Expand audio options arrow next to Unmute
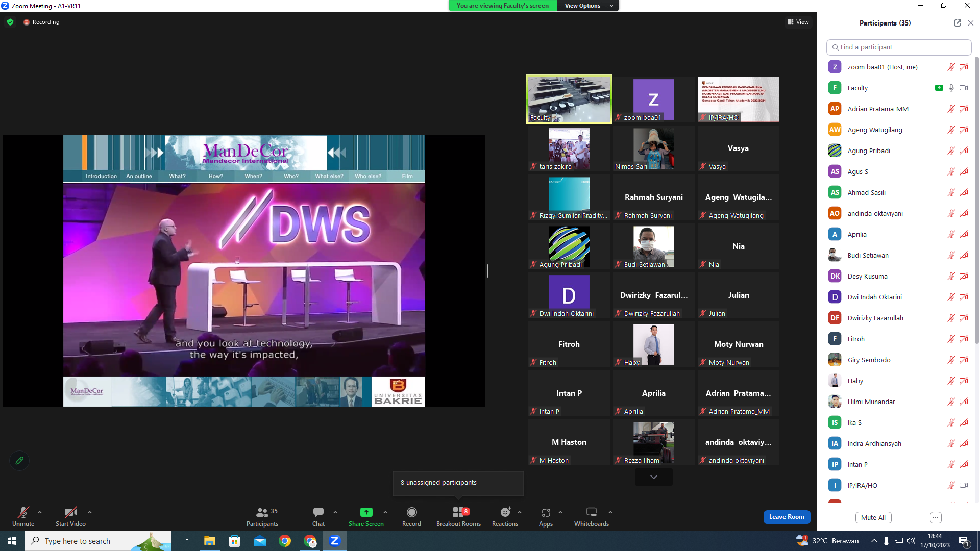Screen dimensions: 980x551 pos(40,512)
